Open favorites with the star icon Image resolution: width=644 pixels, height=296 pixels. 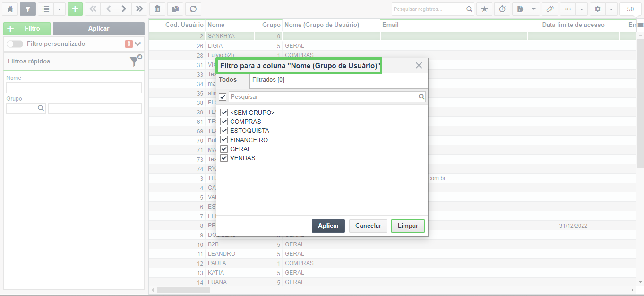(484, 9)
